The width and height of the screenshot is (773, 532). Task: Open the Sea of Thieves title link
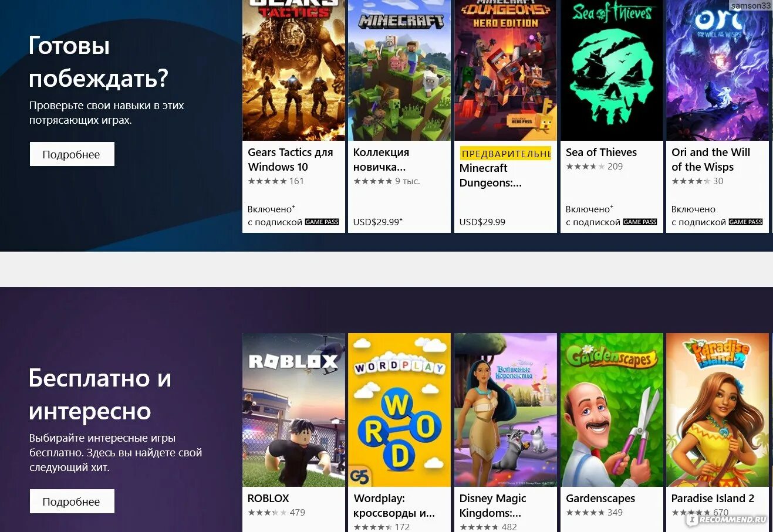pyautogui.click(x=601, y=152)
